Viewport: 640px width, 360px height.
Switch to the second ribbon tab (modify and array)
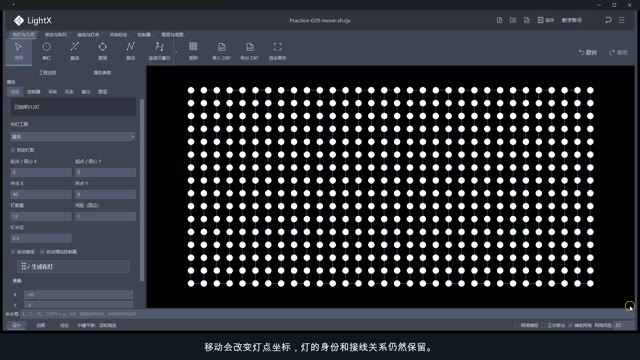(56, 35)
